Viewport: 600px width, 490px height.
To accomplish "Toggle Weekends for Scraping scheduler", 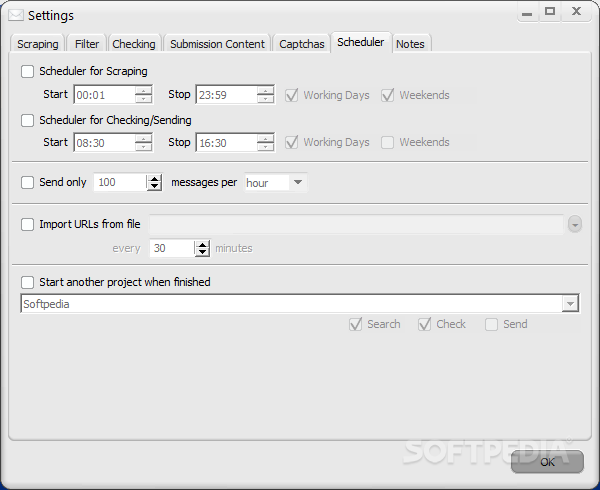I will click(388, 95).
